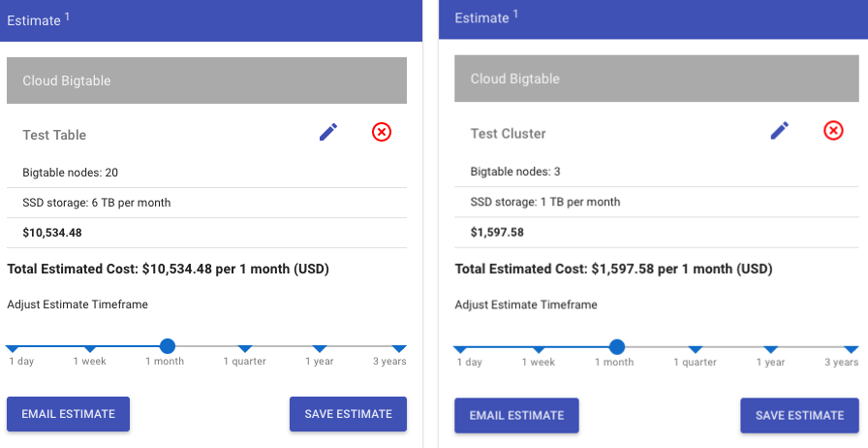The width and height of the screenshot is (868, 448).
Task: Click the right slider's 1 month handle
Action: [x=617, y=347]
